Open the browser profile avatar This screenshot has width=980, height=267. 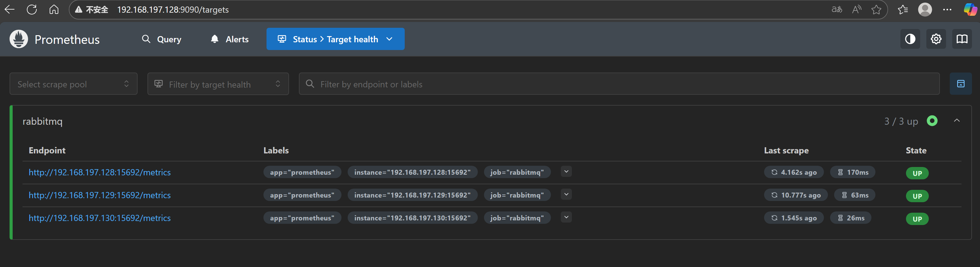(925, 10)
